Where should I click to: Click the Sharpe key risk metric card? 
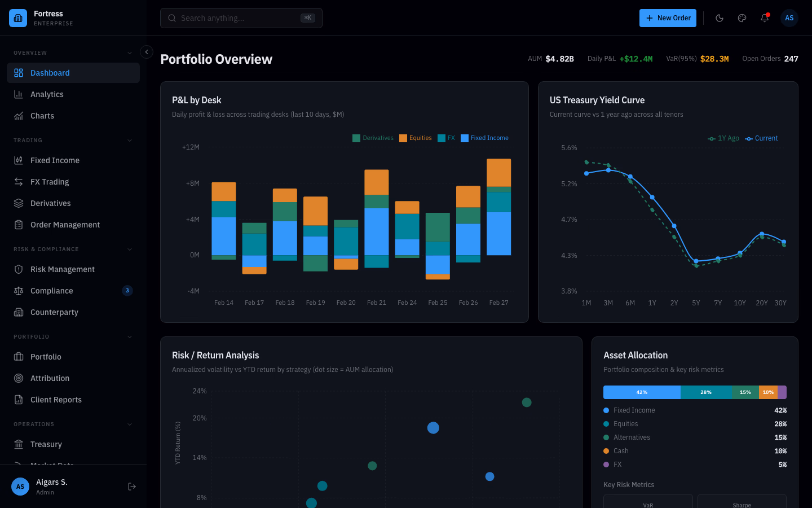(x=742, y=501)
